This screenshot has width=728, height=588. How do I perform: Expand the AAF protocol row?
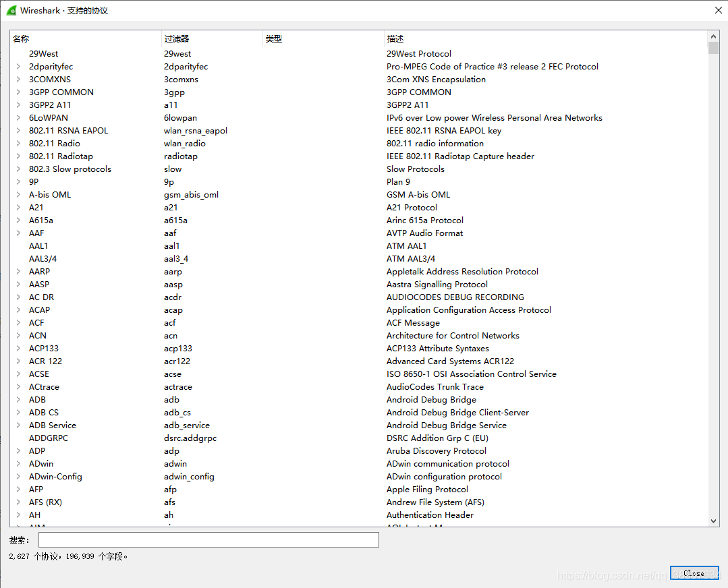pos(19,233)
